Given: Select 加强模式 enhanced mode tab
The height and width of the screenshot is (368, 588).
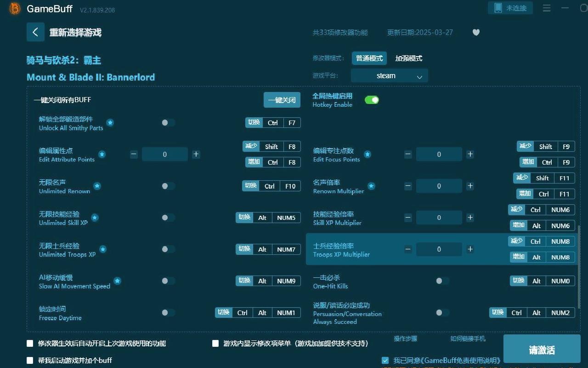Looking at the screenshot, I should tap(408, 58).
